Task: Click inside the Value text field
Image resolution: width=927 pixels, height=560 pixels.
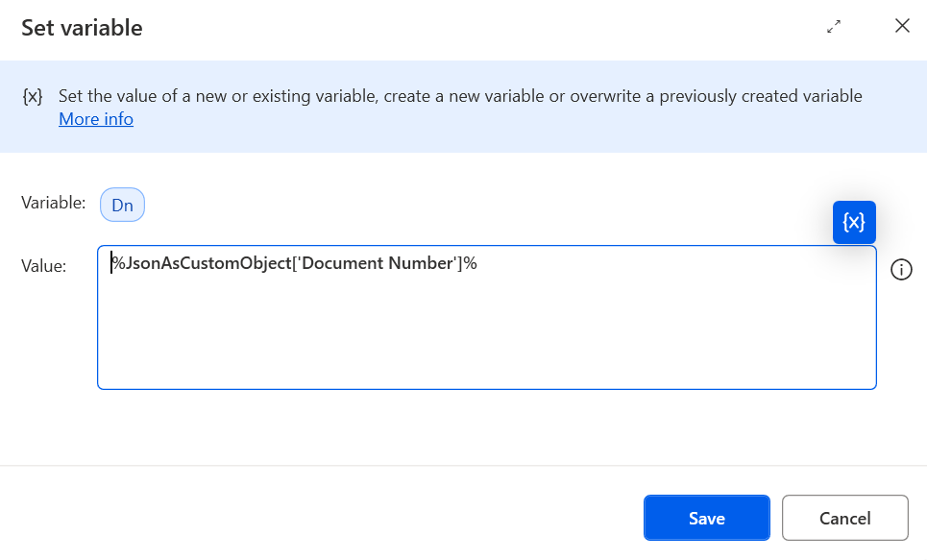Action: click(487, 318)
